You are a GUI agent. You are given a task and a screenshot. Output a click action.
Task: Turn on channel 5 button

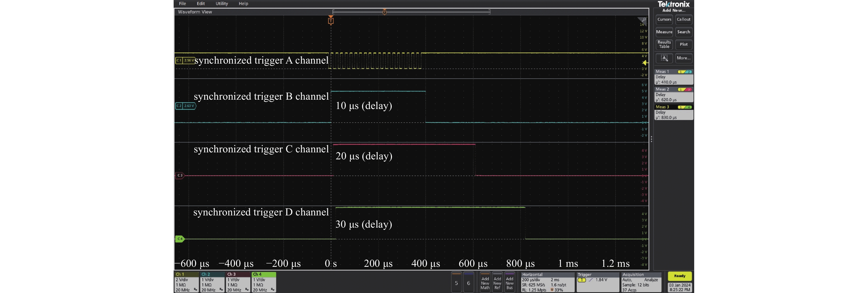coord(456,283)
